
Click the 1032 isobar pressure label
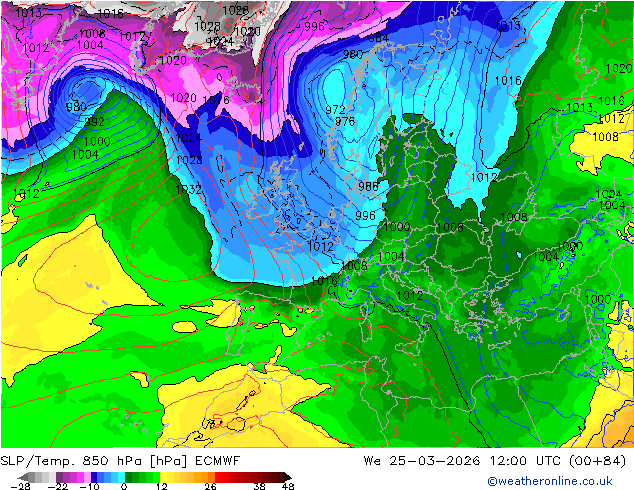(x=188, y=189)
